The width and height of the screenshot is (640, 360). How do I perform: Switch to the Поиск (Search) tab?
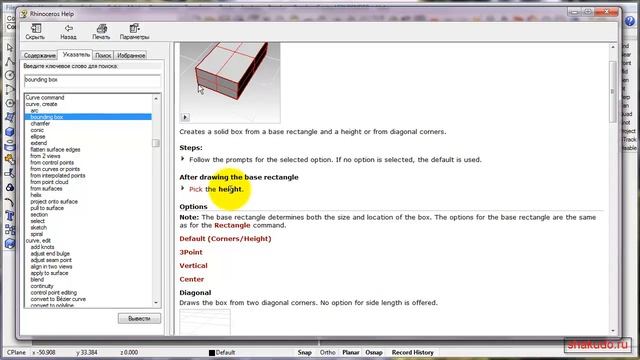103,56
